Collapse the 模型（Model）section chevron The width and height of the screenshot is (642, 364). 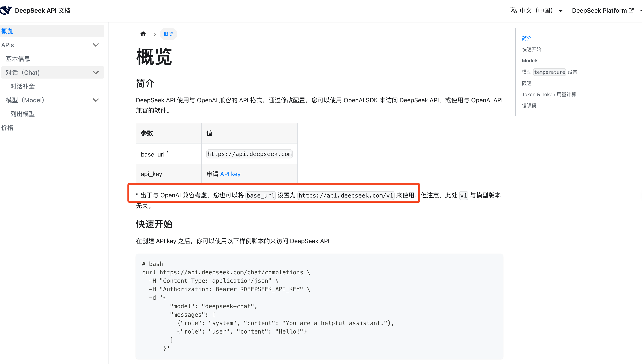click(x=96, y=100)
